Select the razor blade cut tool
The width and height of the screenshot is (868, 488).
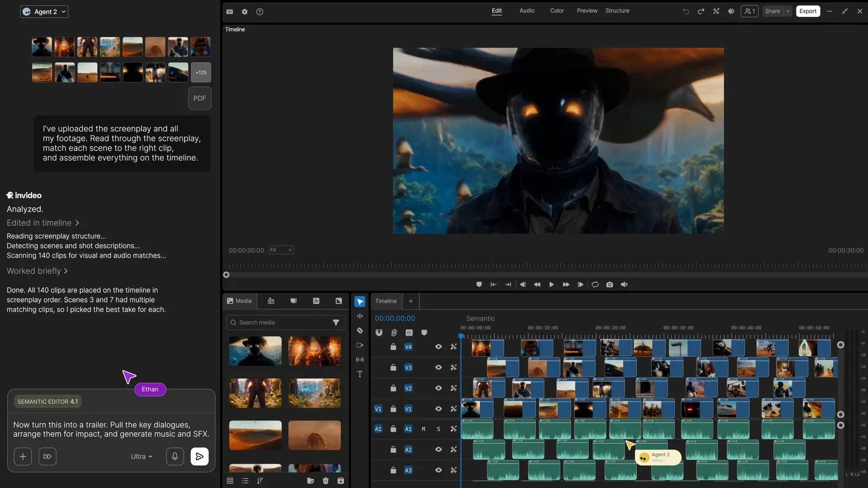pyautogui.click(x=360, y=330)
